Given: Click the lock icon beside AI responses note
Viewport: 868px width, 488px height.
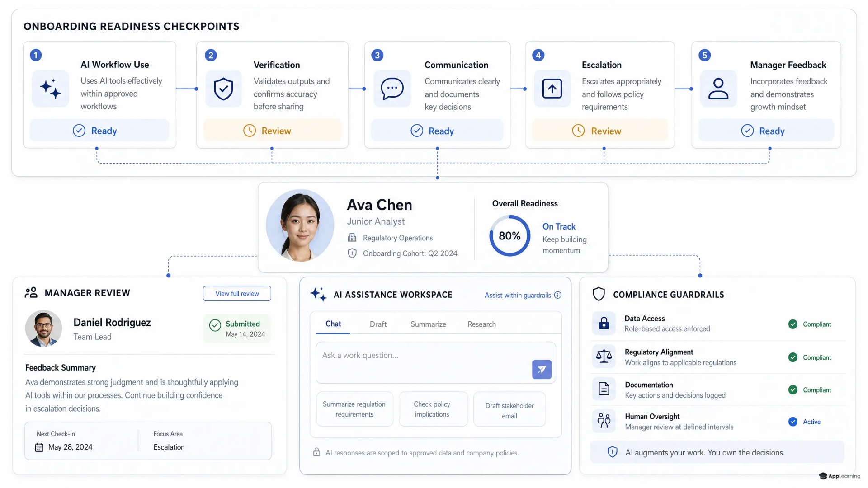Looking at the screenshot, I should [316, 452].
